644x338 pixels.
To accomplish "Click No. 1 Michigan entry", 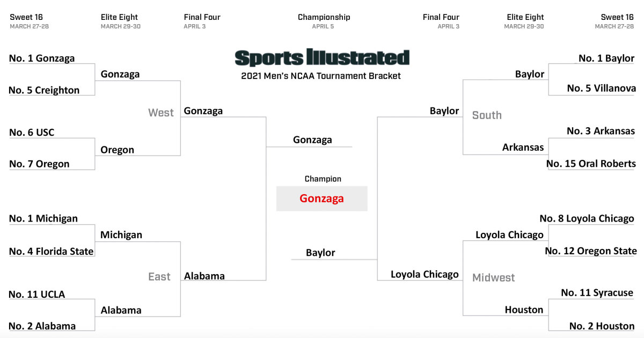I will click(x=43, y=218).
